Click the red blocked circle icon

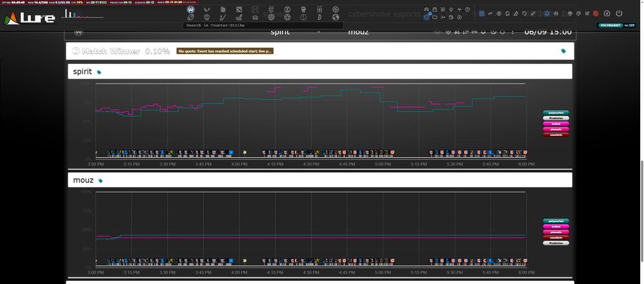click(x=596, y=13)
